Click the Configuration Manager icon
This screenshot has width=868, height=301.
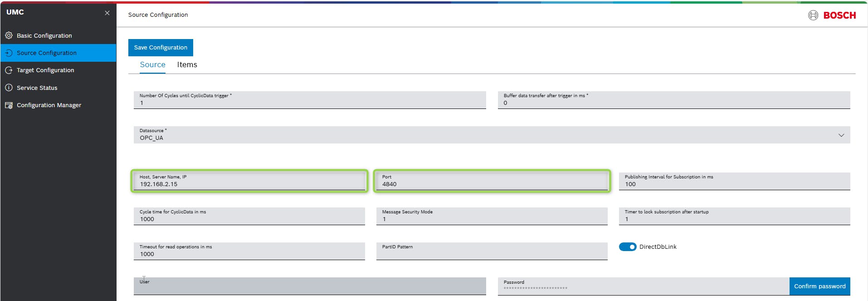pos(9,105)
